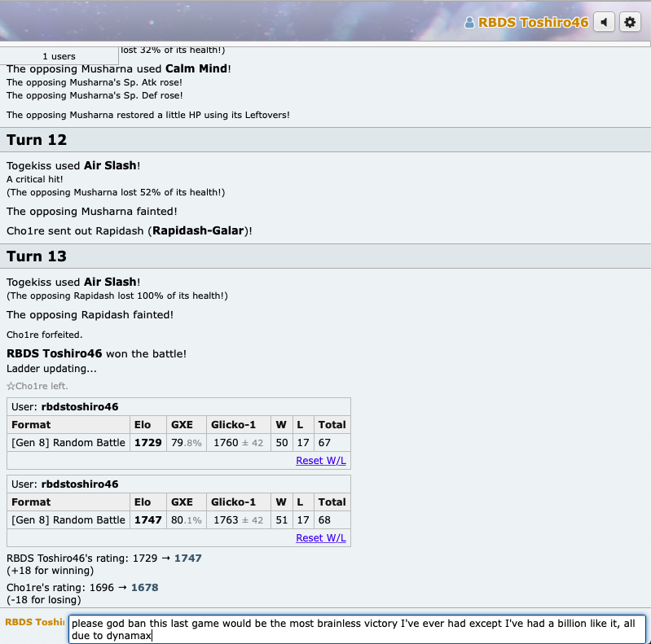Click the '☆Cho1re left.' message
The image size is (651, 644).
coord(37,386)
